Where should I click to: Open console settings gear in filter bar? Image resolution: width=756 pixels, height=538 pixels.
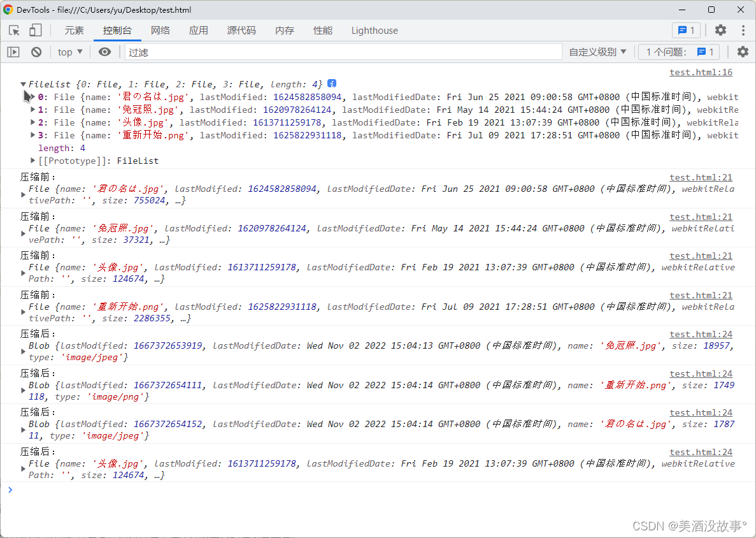[x=743, y=52]
